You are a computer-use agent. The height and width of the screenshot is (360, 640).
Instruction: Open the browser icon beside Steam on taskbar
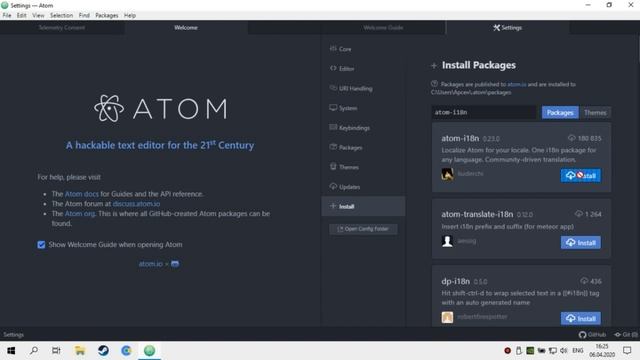click(126, 351)
